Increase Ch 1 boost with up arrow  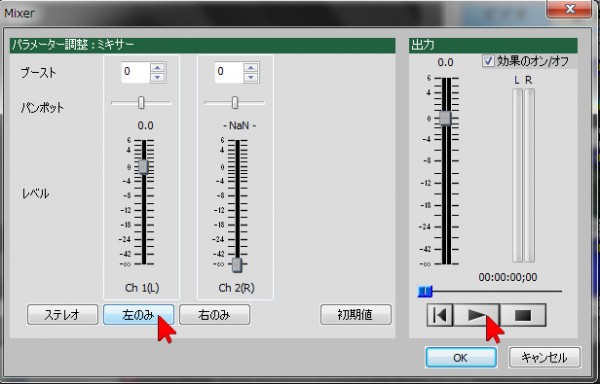(x=158, y=67)
